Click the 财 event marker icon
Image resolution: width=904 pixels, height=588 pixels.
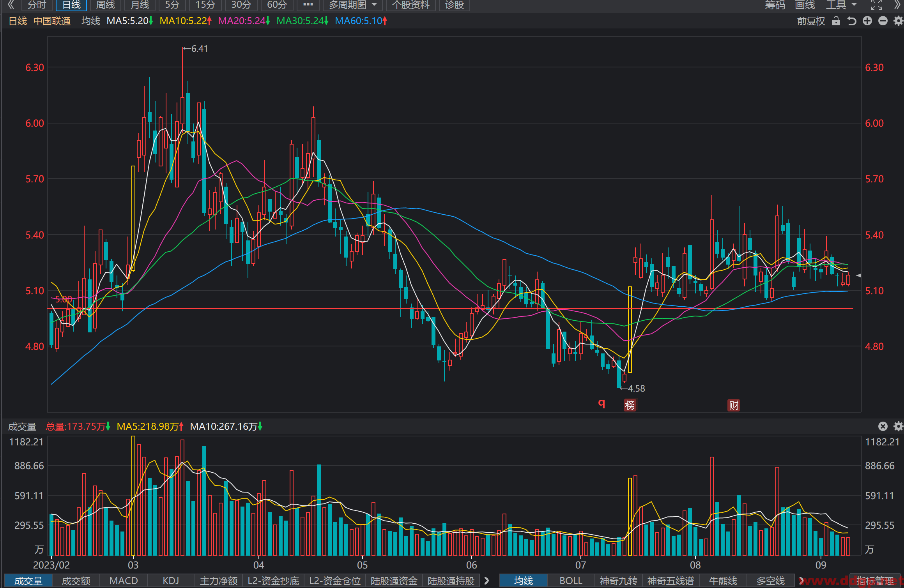[x=733, y=405]
